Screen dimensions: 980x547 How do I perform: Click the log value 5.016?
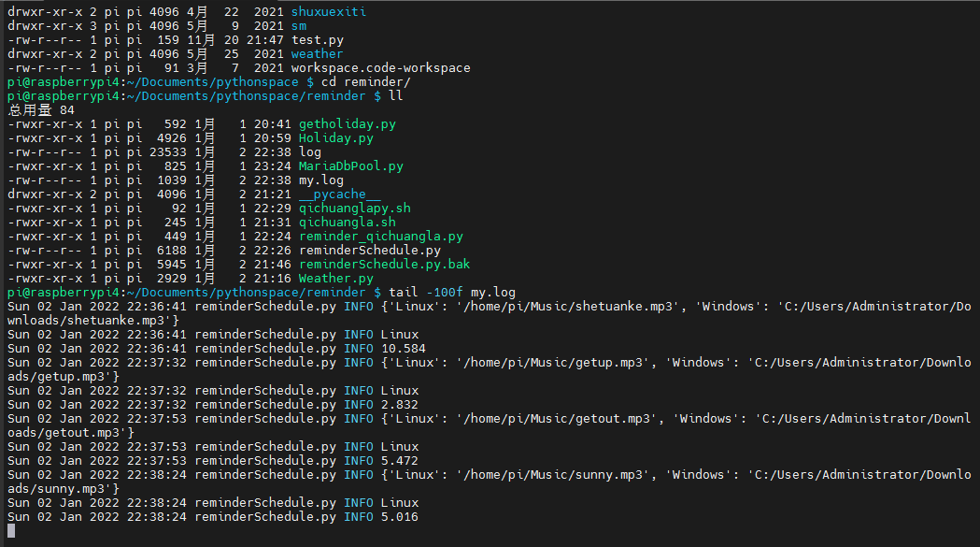click(x=400, y=517)
